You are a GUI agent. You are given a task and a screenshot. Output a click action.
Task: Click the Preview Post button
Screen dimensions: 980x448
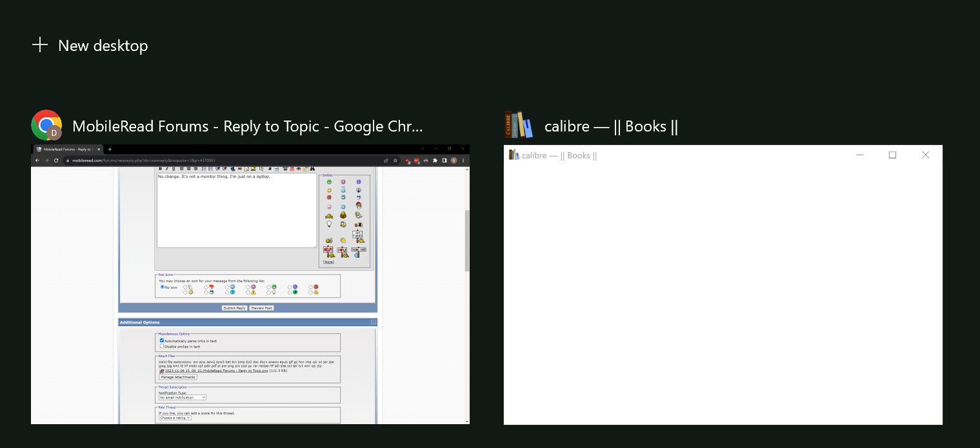click(x=261, y=308)
